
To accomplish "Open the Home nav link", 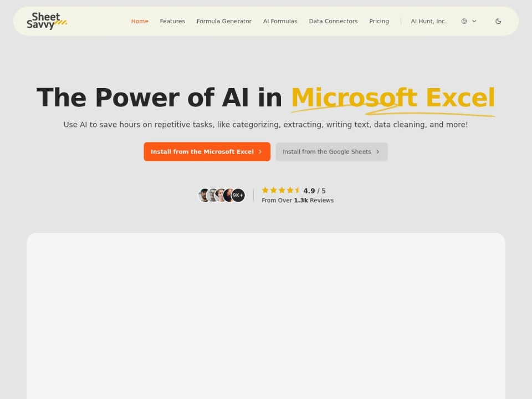I will click(x=140, y=21).
